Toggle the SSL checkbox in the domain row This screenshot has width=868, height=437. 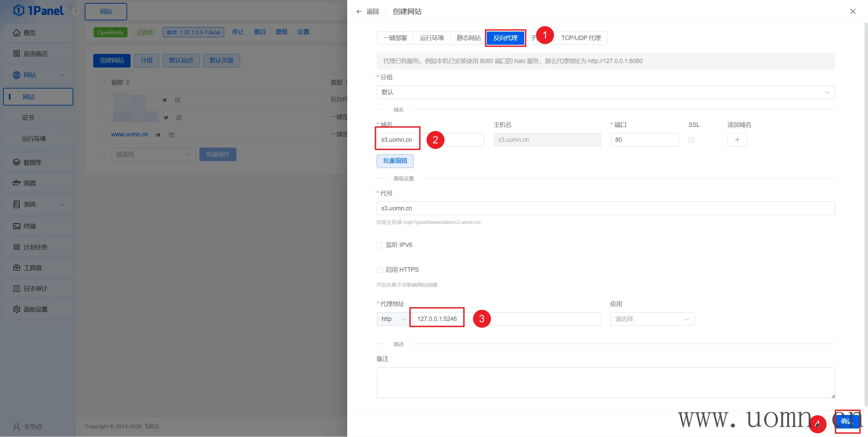pos(691,140)
